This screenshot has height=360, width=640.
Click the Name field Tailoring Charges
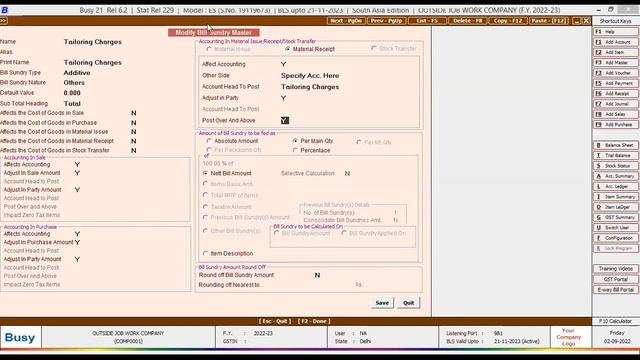pyautogui.click(x=93, y=42)
